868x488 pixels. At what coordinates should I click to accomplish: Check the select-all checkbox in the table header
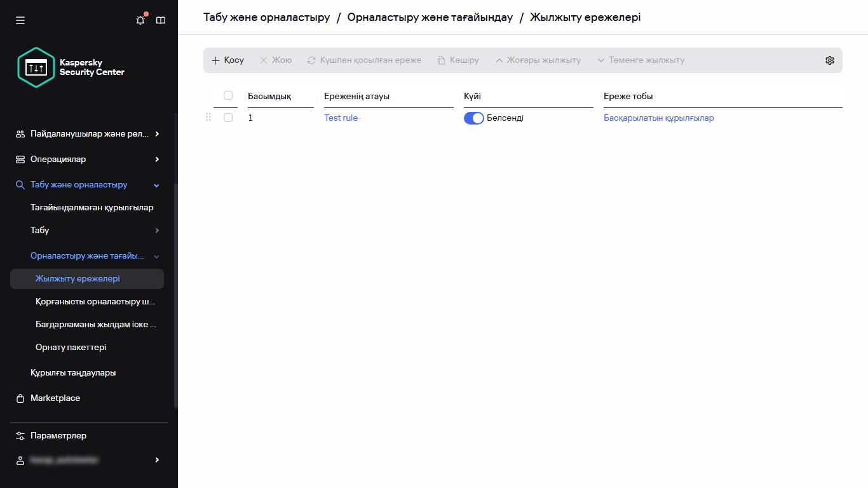pos(227,95)
